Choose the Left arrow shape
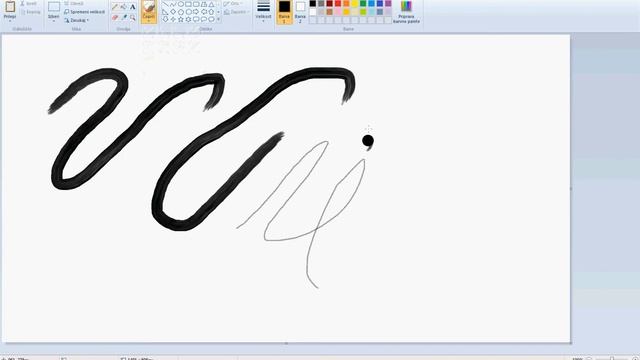 [x=204, y=12]
